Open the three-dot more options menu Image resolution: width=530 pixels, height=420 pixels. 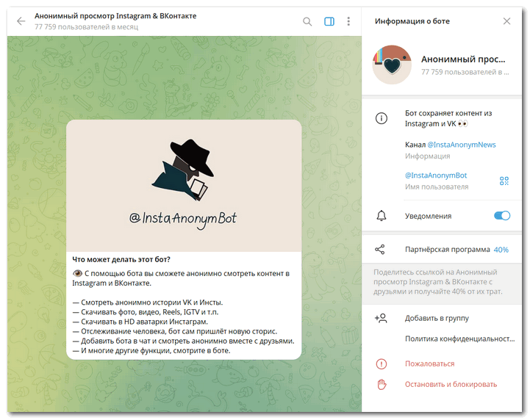coord(348,21)
